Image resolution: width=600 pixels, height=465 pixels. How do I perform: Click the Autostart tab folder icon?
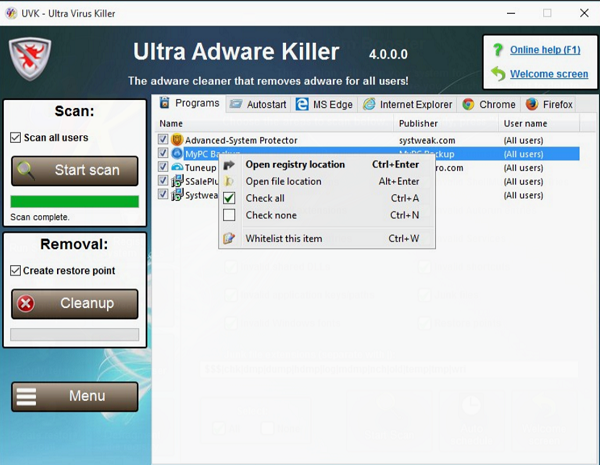236,104
